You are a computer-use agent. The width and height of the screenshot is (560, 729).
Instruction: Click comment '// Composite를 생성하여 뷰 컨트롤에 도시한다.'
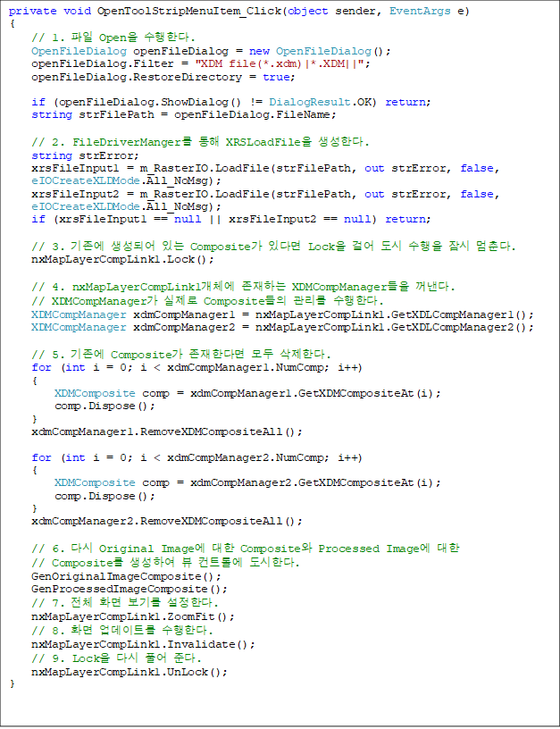[165, 563]
